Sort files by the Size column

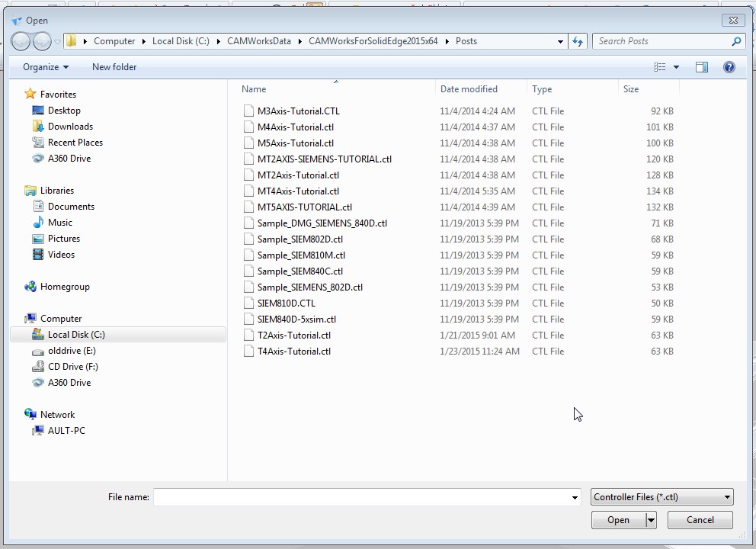(x=631, y=89)
